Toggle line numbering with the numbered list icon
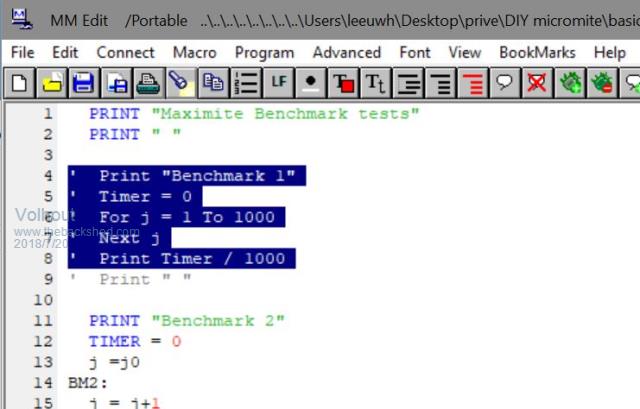The image size is (640, 409). pos(246,82)
